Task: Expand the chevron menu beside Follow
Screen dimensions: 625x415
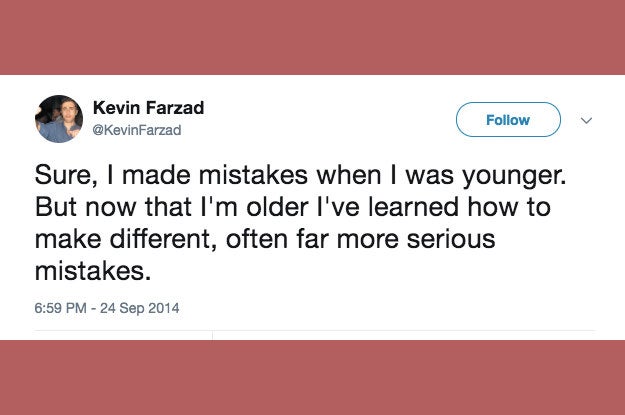Action: click(586, 121)
